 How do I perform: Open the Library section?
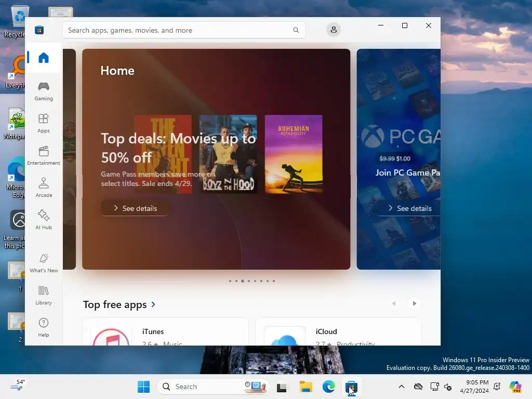(44, 296)
